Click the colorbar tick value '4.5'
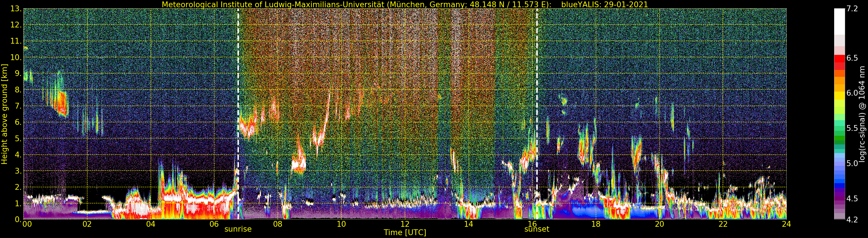This screenshot has height=238, width=868. (852, 199)
